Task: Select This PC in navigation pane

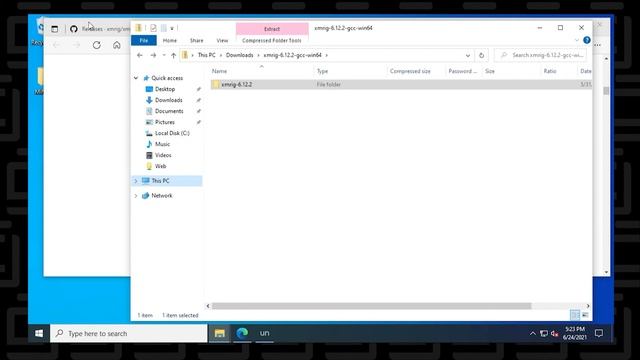Action: pos(160,181)
